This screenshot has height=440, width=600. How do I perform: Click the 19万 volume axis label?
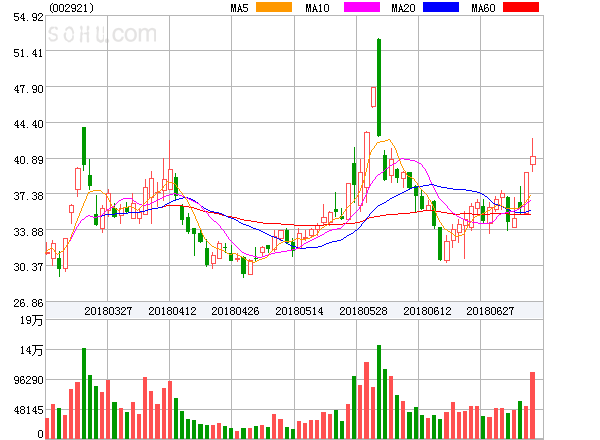pos(31,320)
